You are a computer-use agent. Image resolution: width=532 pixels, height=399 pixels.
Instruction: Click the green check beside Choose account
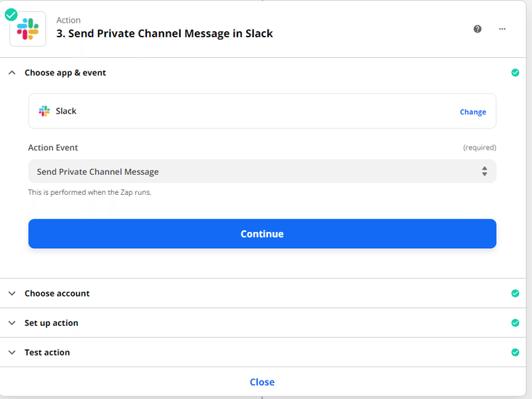tap(515, 293)
